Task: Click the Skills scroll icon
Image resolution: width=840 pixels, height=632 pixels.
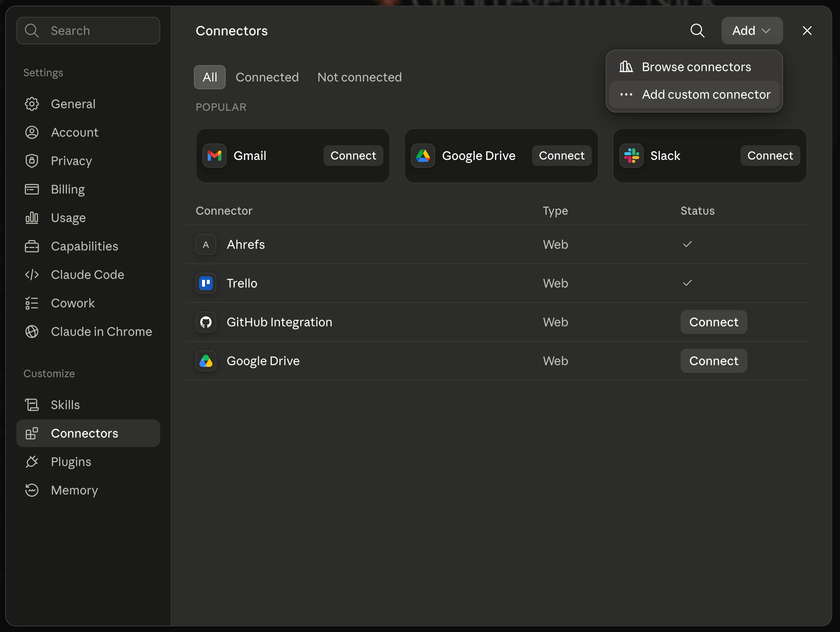Action: pyautogui.click(x=32, y=405)
